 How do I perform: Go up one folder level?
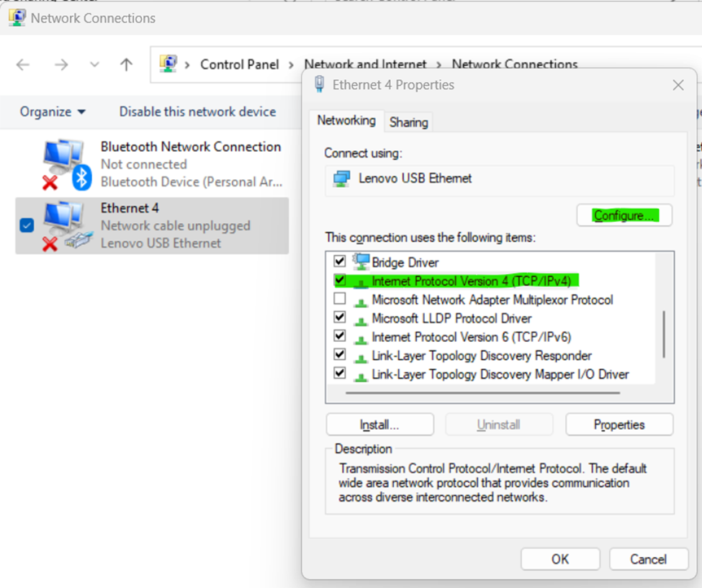pyautogui.click(x=127, y=65)
